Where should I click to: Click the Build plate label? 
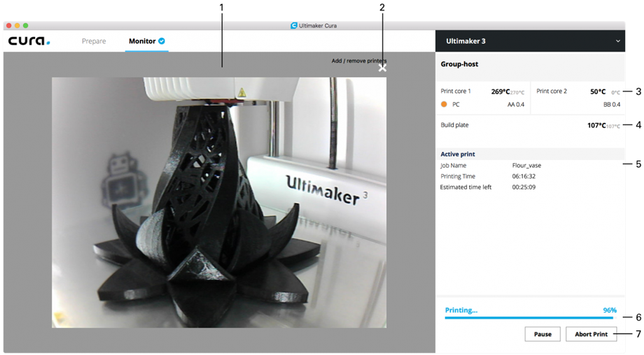[455, 125]
